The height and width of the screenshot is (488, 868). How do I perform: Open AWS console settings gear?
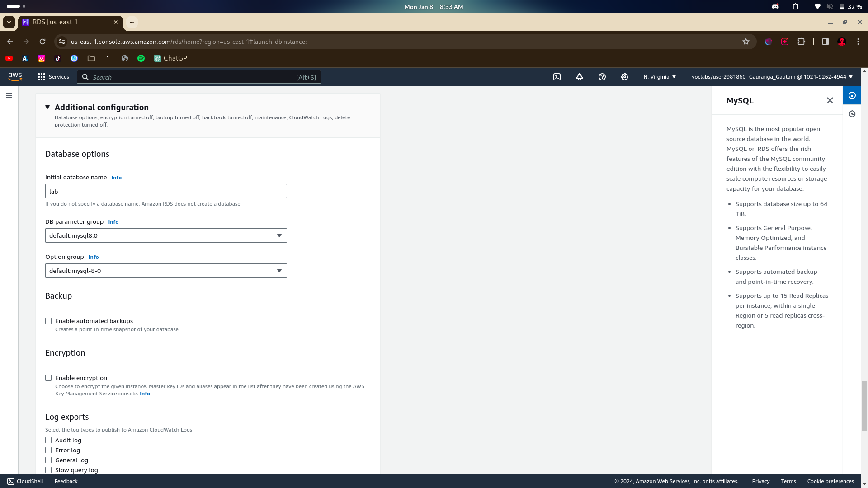(x=625, y=77)
